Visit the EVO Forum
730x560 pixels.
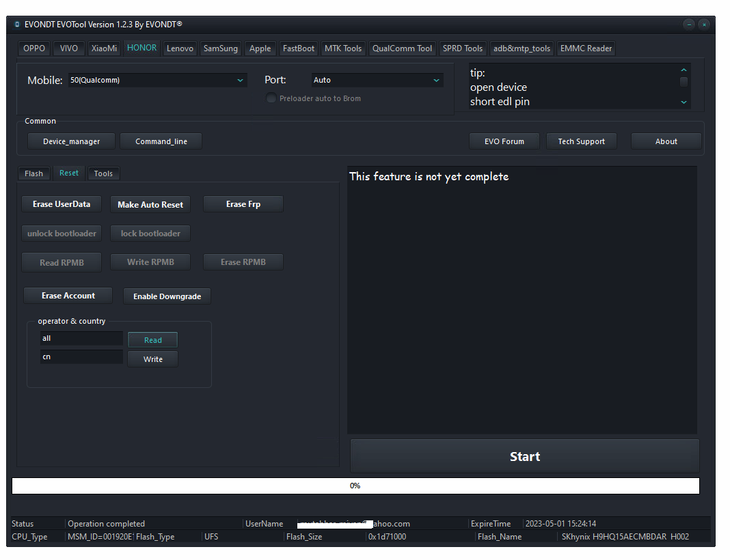pyautogui.click(x=504, y=141)
